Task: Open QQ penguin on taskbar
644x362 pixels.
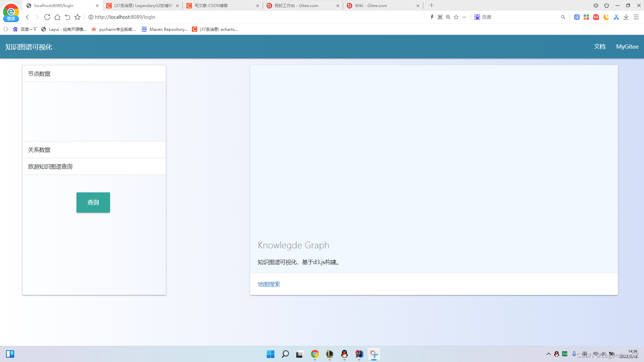Action: tap(344, 354)
